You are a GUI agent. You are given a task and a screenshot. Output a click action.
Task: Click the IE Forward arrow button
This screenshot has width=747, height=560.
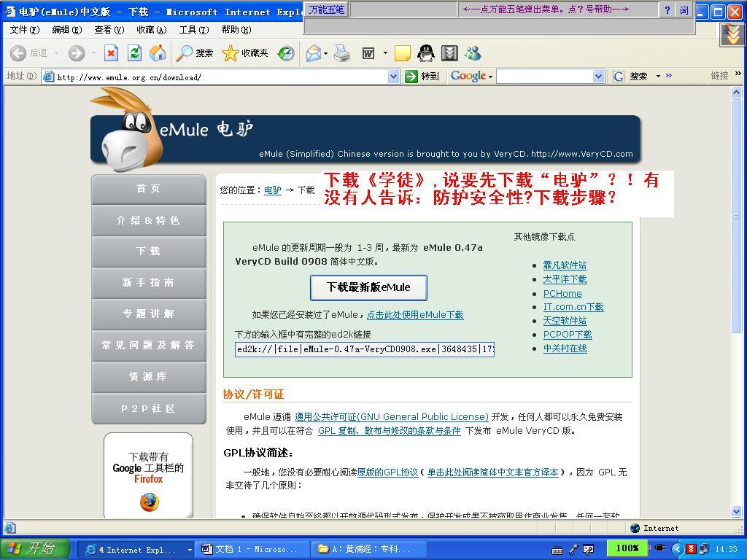[76, 52]
